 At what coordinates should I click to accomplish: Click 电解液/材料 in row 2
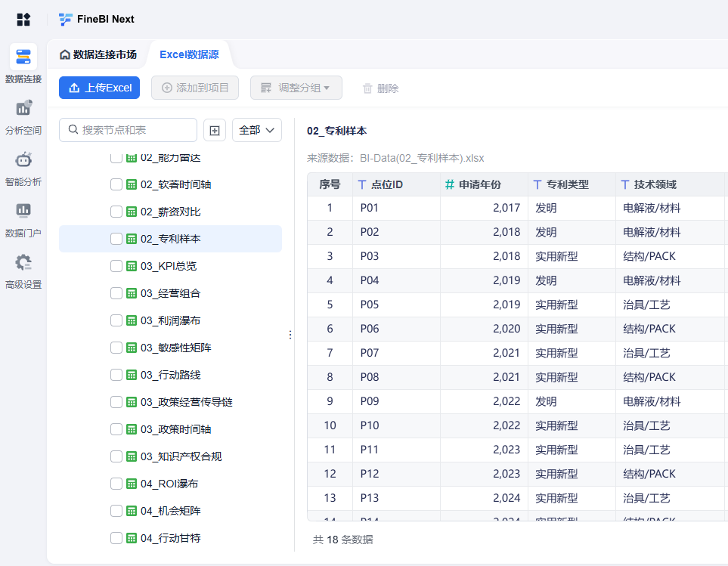pos(652,233)
